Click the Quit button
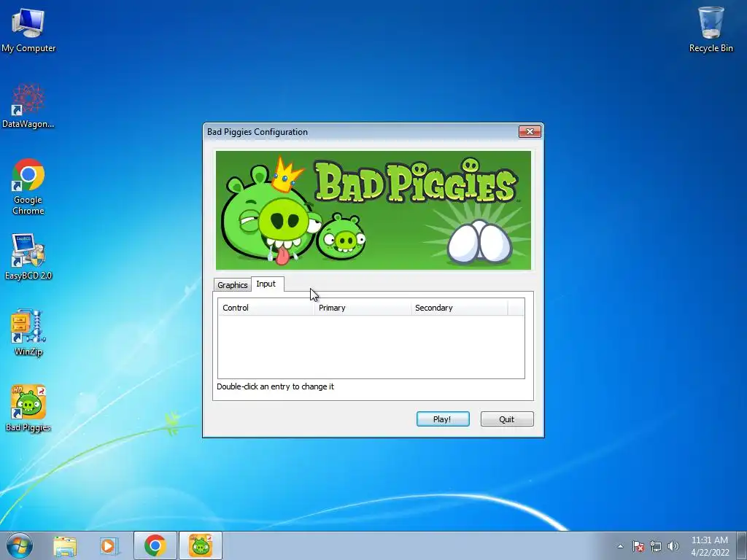The height and width of the screenshot is (560, 747). [x=507, y=419]
